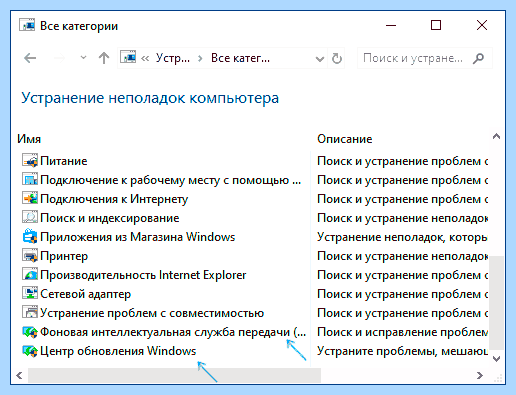Open Принтер troubleshooter
516x395 pixels.
point(64,256)
